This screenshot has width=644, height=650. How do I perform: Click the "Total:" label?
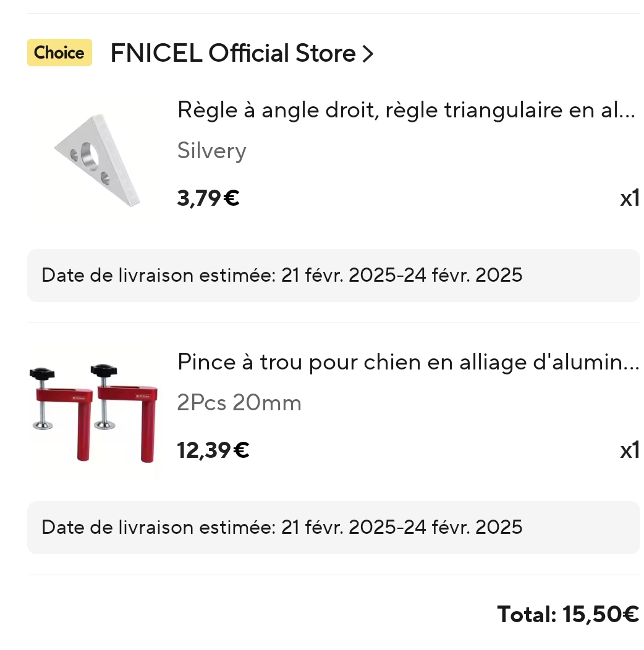[x=527, y=615]
